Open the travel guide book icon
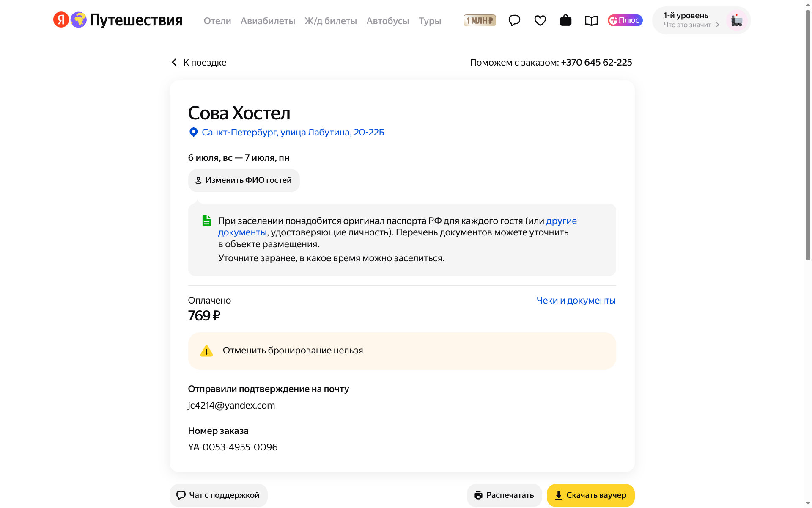 pos(591,20)
